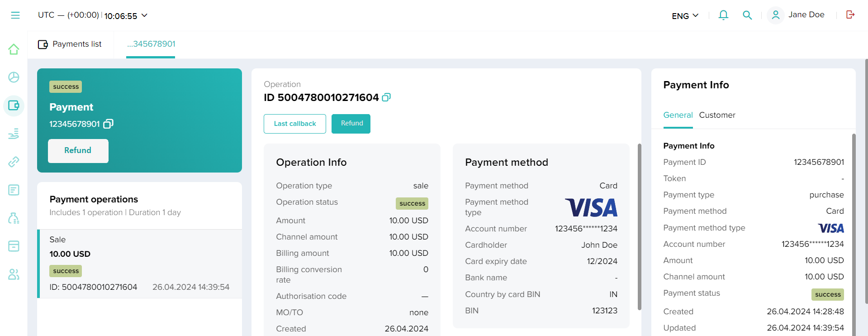Expand the UTC timezone dropdown

(144, 15)
